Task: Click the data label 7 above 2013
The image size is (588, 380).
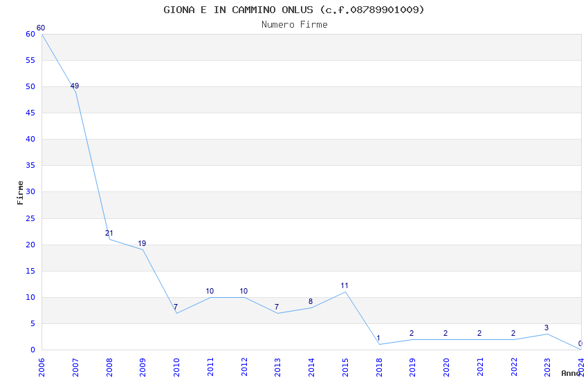Action: [x=277, y=307]
